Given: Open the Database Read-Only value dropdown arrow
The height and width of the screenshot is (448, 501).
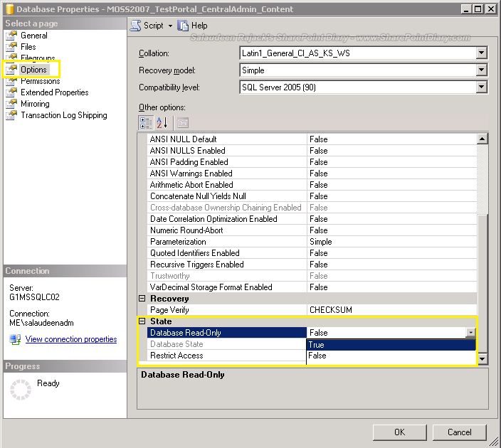Looking at the screenshot, I should 470,333.
